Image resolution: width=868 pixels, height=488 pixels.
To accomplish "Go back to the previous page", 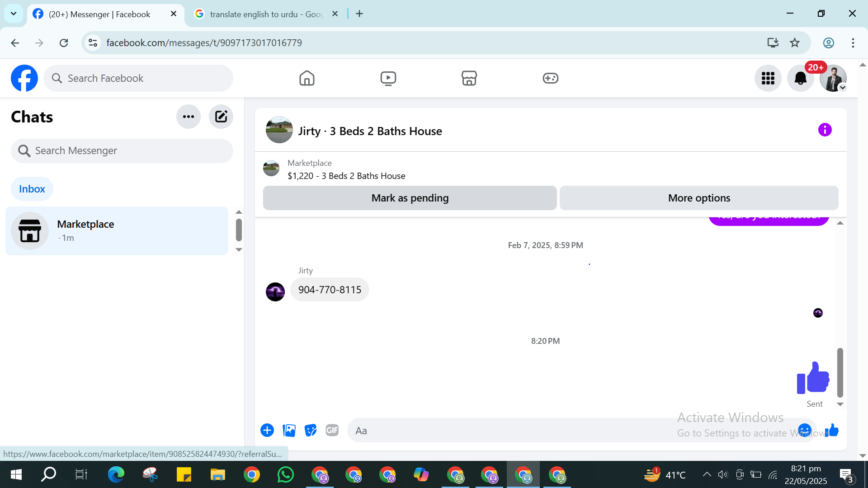I will (x=15, y=43).
